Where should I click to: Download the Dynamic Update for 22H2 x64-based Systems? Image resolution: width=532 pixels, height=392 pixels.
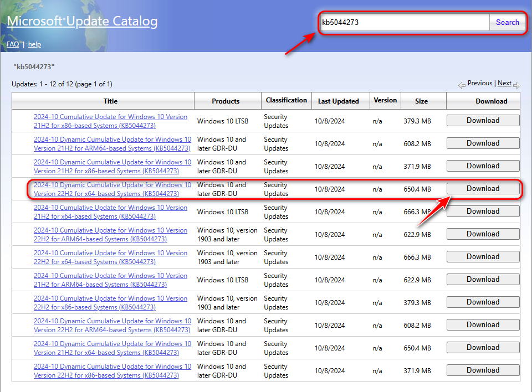coord(483,189)
